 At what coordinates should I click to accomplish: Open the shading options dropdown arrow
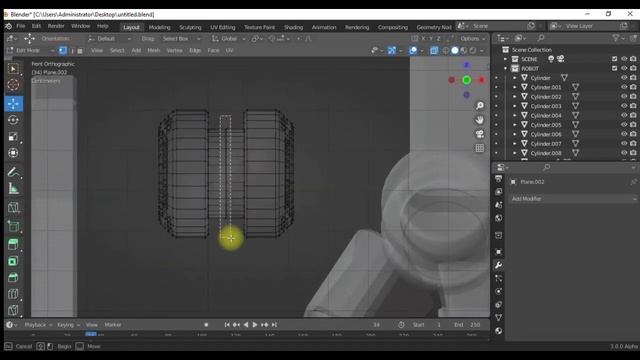[x=482, y=51]
